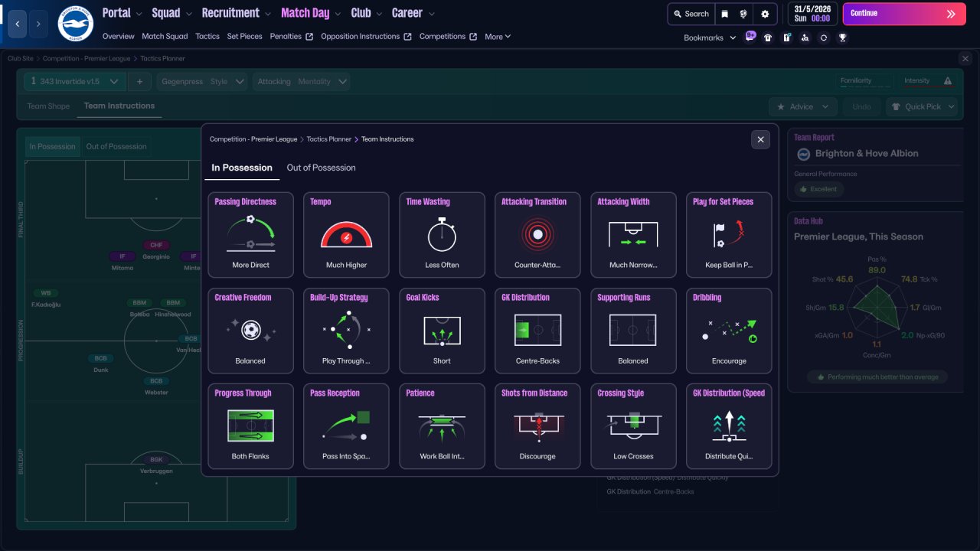This screenshot has width=980, height=551.
Task: Close the Team Instructions dialog
Action: pos(760,139)
